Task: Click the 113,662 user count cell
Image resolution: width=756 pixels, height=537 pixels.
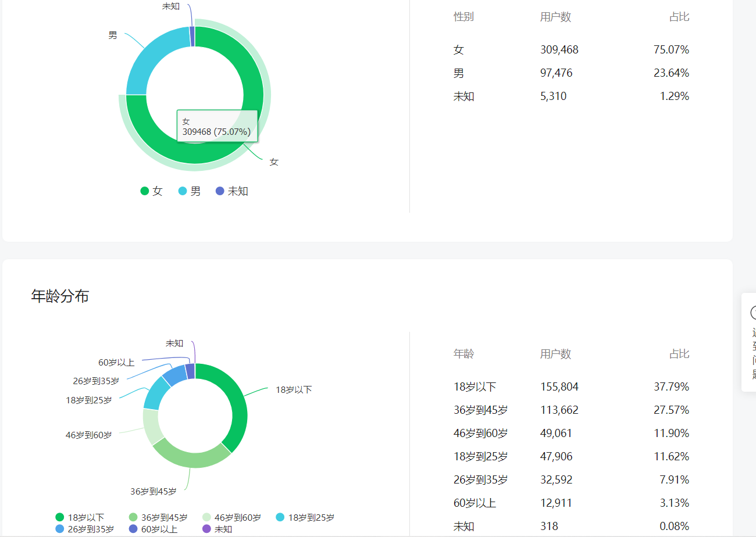Action: 559,410
